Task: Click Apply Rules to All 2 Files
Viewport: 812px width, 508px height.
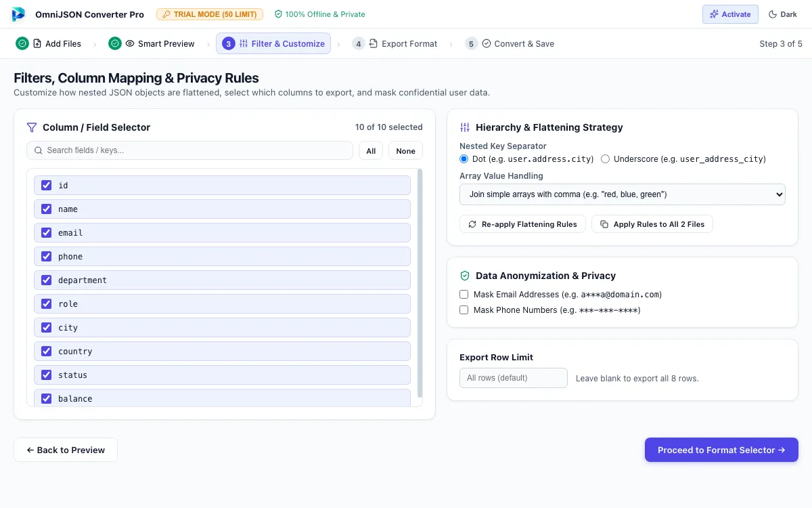Action: coord(652,224)
